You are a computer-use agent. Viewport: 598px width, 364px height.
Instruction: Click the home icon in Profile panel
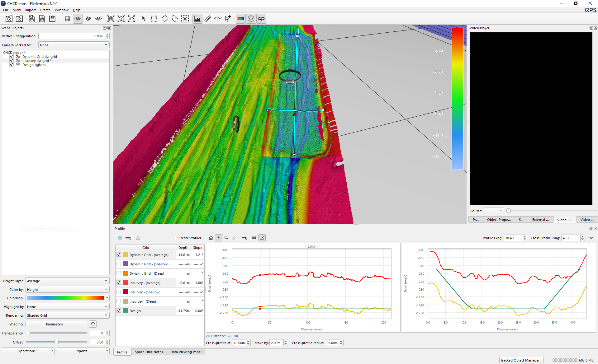click(211, 238)
